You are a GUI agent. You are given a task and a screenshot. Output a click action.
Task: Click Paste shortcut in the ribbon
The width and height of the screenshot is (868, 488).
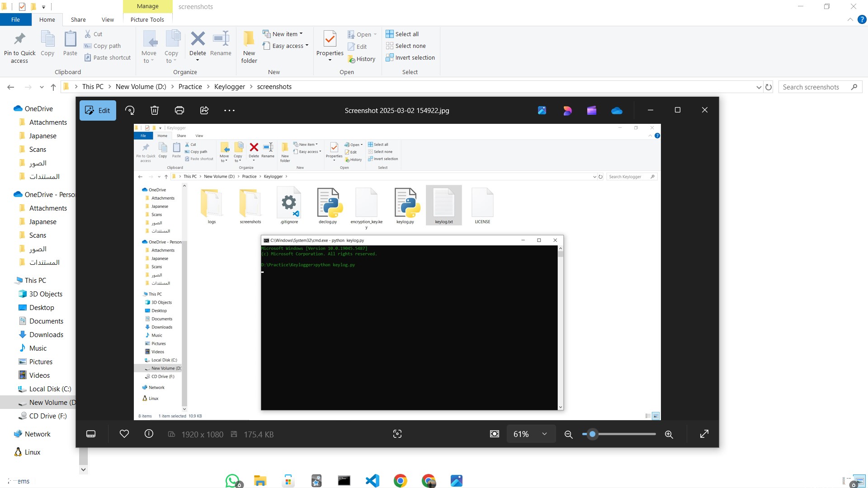click(108, 57)
